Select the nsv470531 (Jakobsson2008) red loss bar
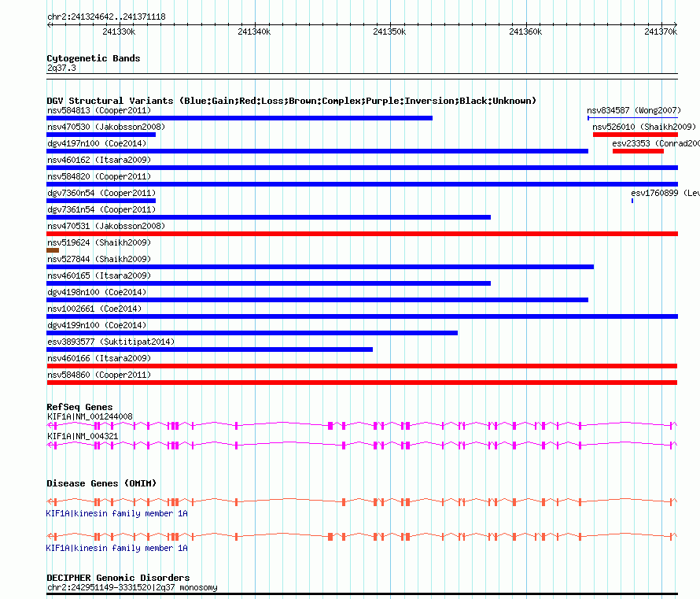The image size is (700, 599). click(362, 234)
